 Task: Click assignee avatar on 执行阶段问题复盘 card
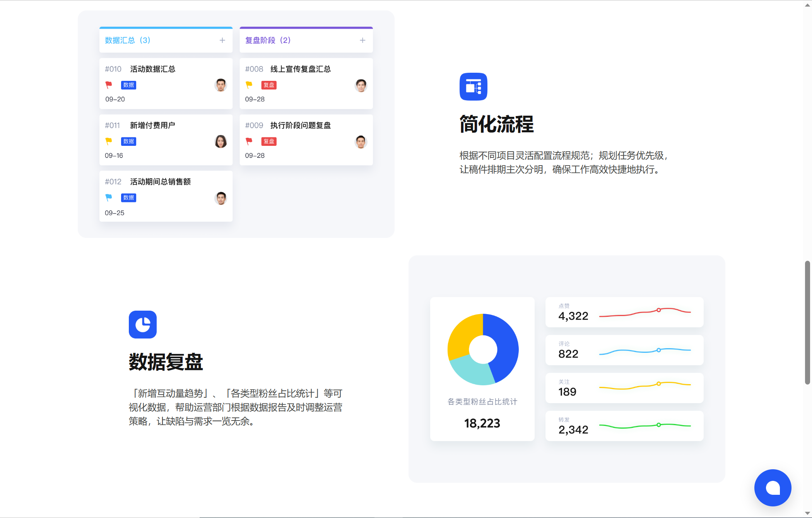click(361, 142)
